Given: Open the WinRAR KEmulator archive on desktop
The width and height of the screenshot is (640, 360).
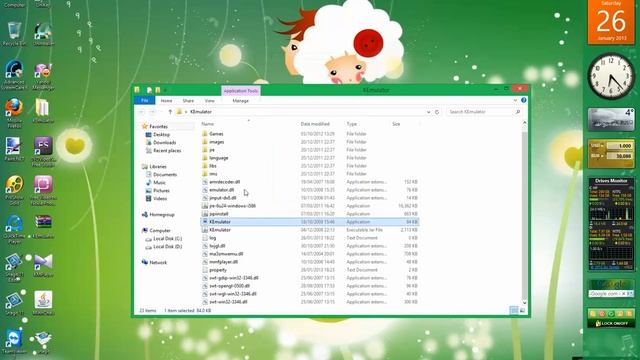Looking at the screenshot, I should (43, 227).
